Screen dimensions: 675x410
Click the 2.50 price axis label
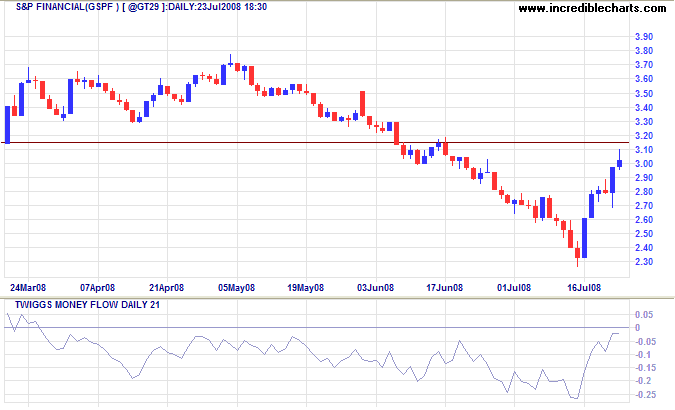pos(644,234)
